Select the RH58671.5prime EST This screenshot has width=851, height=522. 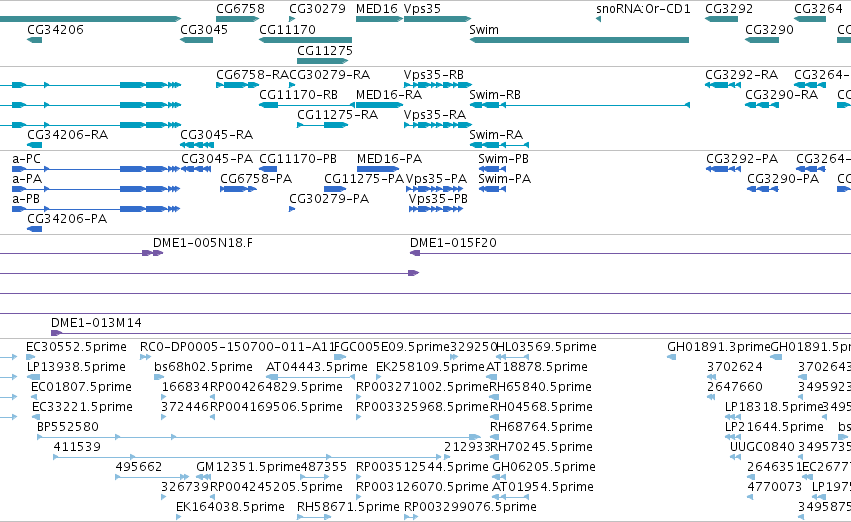(314, 517)
